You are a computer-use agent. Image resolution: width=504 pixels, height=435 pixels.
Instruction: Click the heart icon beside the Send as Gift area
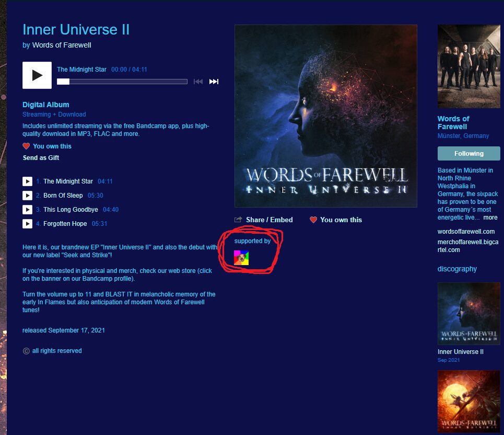click(26, 146)
